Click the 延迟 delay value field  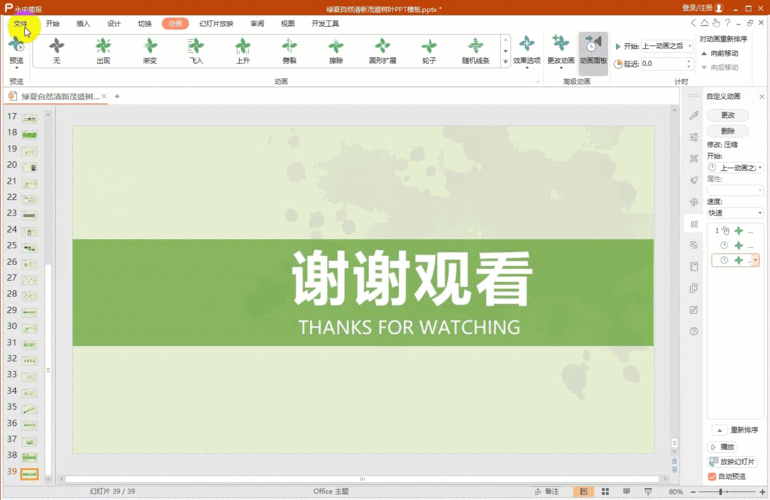pyautogui.click(x=663, y=64)
